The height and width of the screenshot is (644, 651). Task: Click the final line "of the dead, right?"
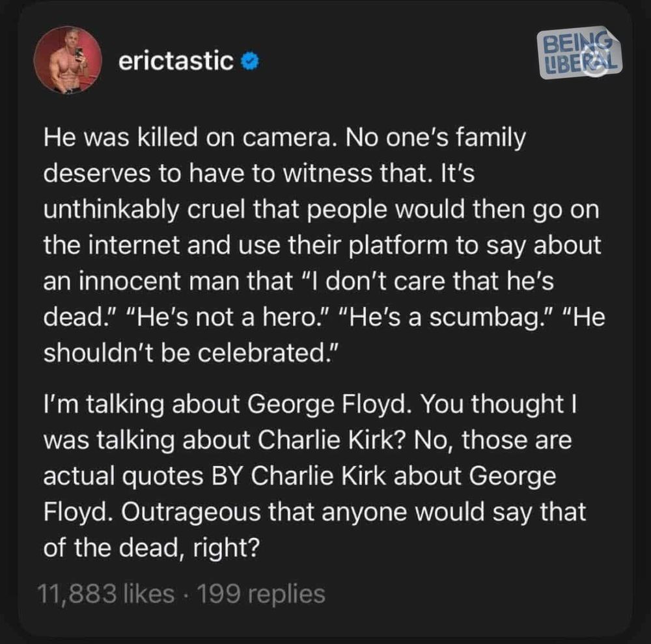pyautogui.click(x=152, y=548)
